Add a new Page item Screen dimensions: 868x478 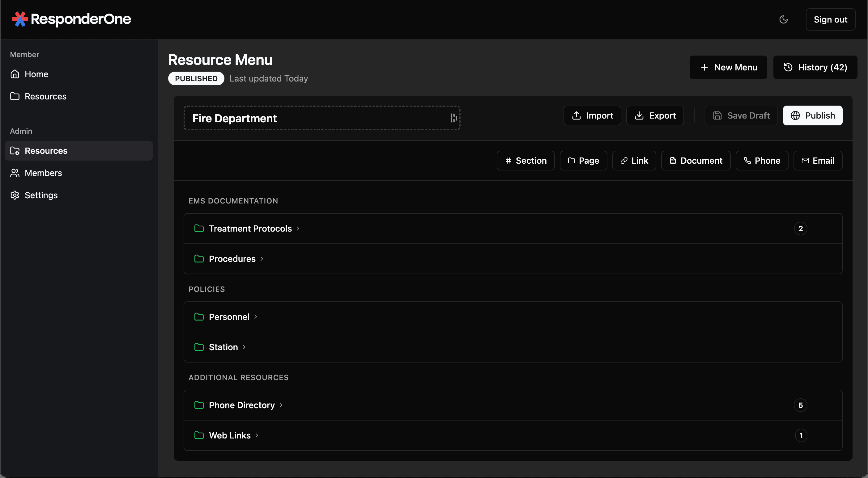tap(583, 161)
